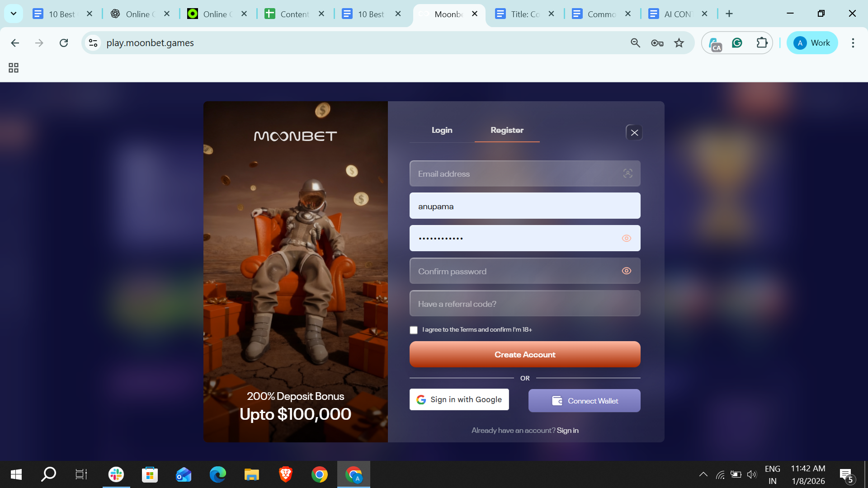Open the Extensions puzzle icon
Image resolution: width=868 pixels, height=488 pixels.
pyautogui.click(x=762, y=43)
